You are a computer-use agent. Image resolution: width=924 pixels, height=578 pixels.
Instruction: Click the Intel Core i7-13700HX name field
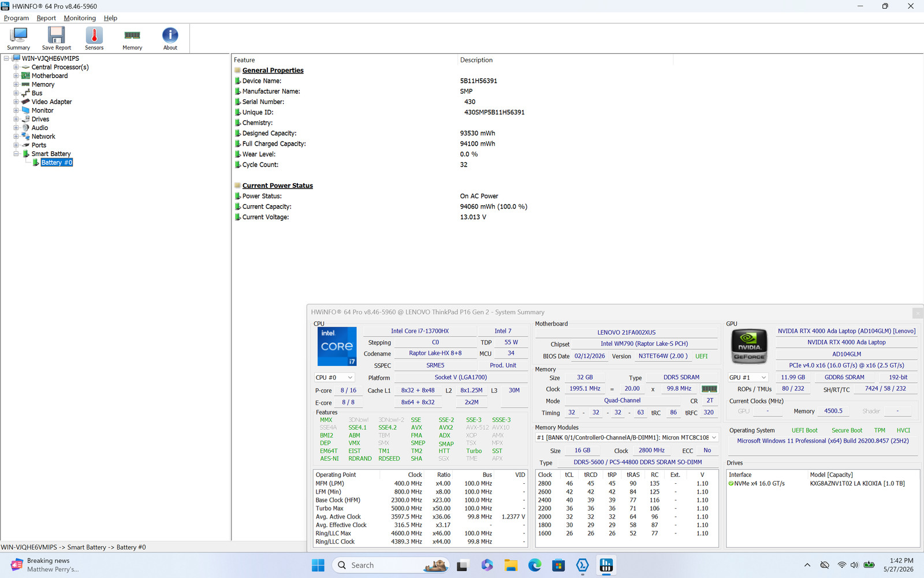420,331
